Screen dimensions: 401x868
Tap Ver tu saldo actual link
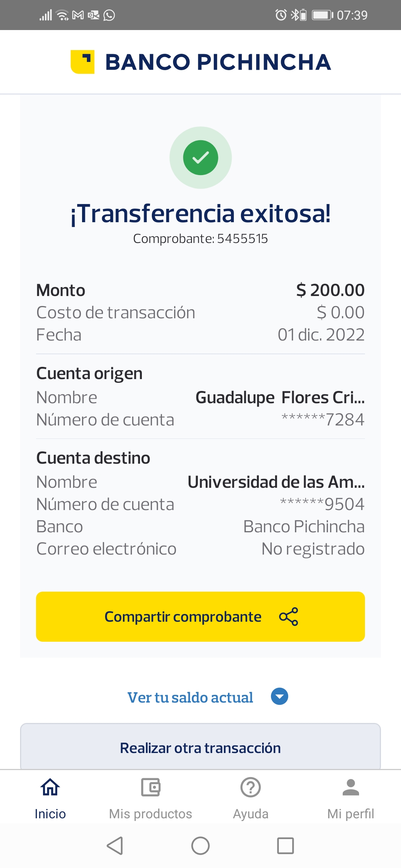(x=190, y=697)
